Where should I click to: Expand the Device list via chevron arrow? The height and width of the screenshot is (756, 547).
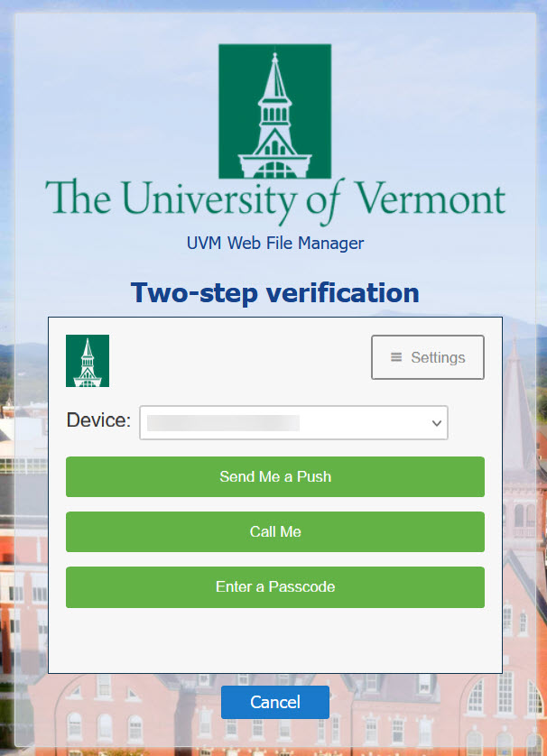(437, 423)
